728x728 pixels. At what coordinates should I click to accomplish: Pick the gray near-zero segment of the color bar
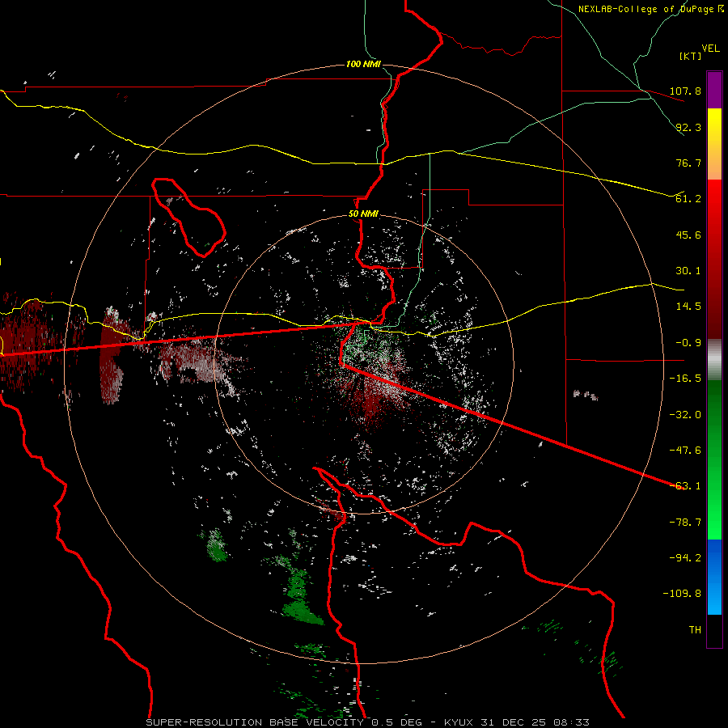point(714,360)
